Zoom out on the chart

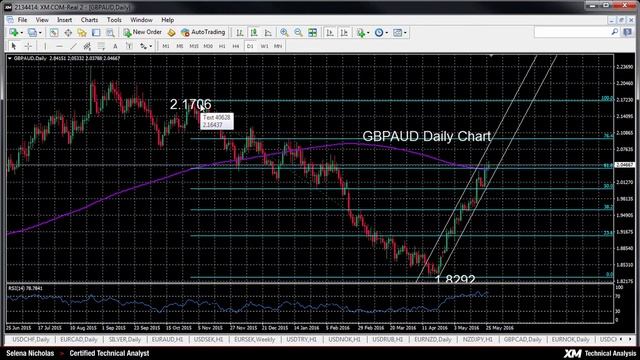click(298, 32)
